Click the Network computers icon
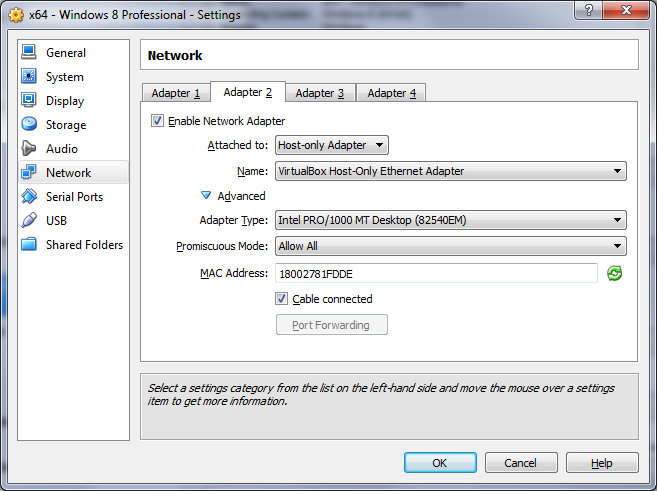The image size is (657, 491). [28, 172]
